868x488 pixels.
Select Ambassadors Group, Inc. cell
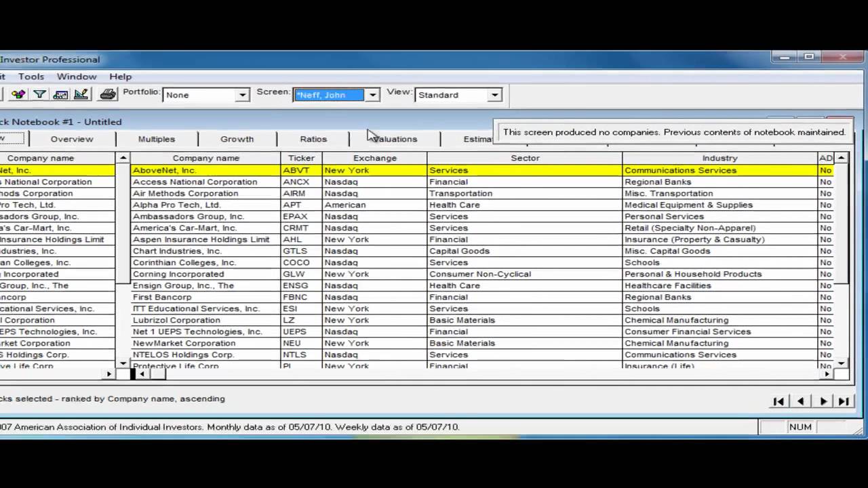(205, 216)
